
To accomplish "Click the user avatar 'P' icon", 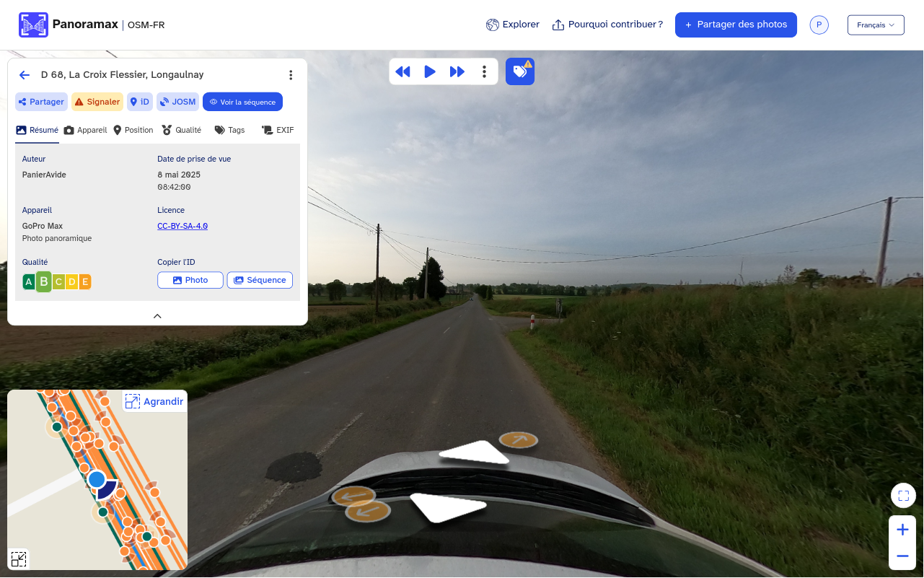I will pos(819,25).
